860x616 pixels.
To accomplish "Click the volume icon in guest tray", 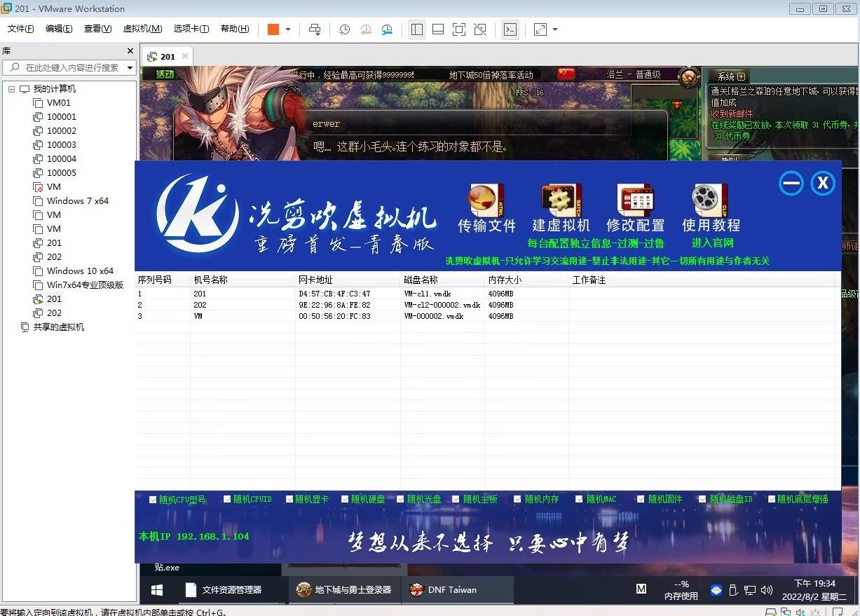I will [x=767, y=590].
